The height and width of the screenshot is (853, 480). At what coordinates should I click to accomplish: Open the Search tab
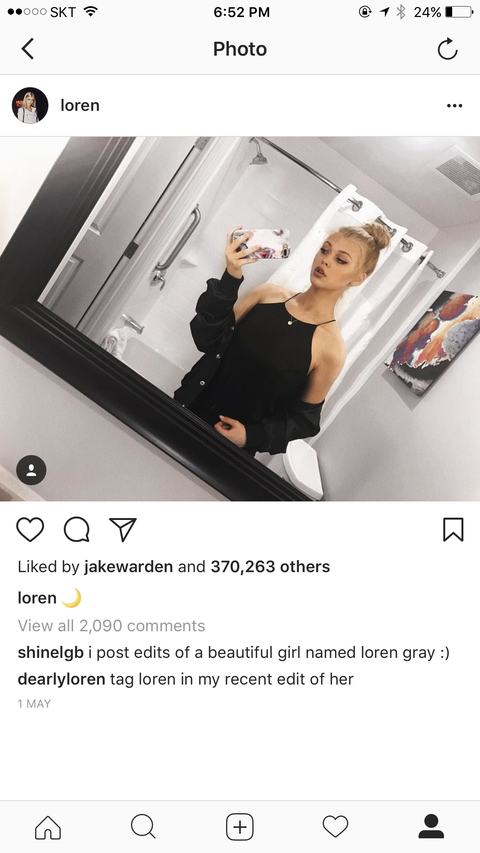(x=144, y=827)
